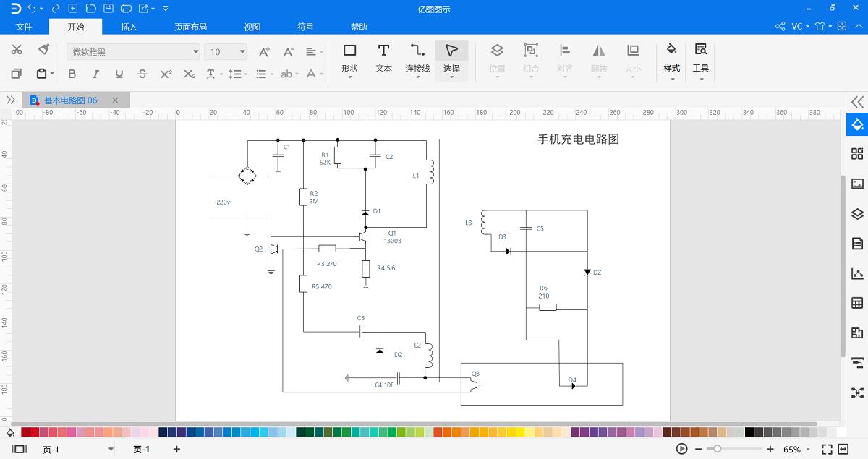Activate the 连接线 connector tool

click(x=417, y=58)
